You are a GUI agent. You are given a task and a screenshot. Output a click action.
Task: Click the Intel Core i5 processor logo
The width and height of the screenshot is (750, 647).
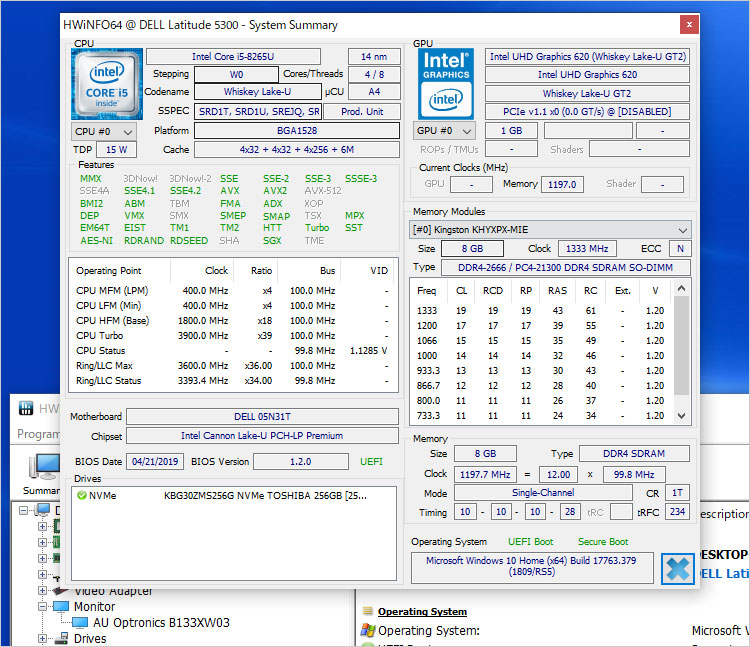tap(107, 84)
